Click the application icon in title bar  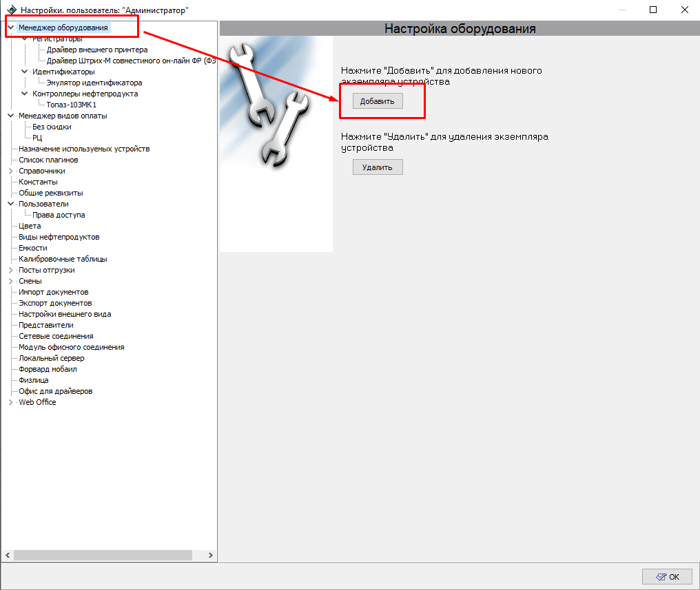[x=12, y=10]
